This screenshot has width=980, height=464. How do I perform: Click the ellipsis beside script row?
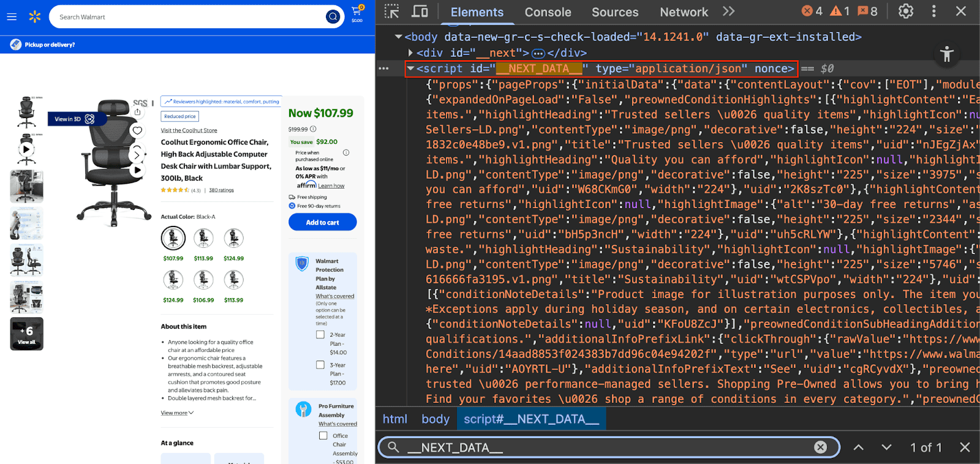pos(384,69)
